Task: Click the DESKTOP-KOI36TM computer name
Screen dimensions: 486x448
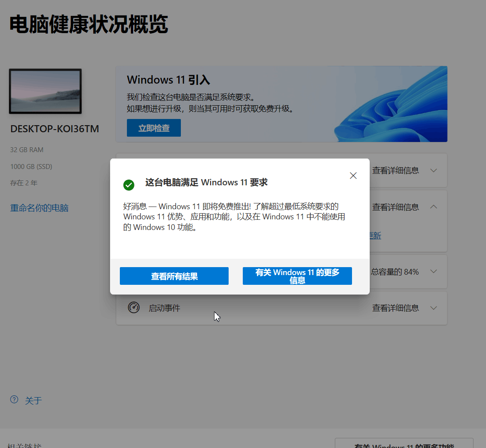Action: [54, 129]
